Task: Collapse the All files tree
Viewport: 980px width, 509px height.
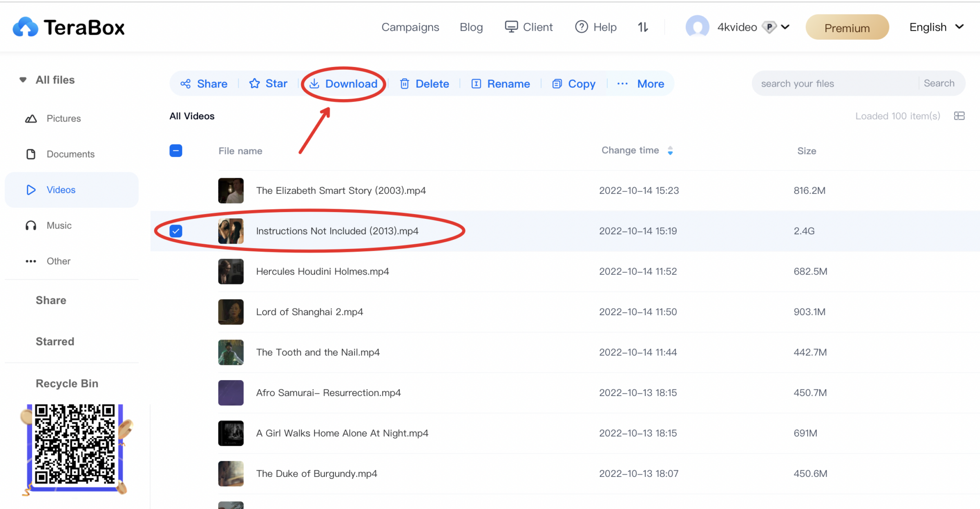Action: 23,80
